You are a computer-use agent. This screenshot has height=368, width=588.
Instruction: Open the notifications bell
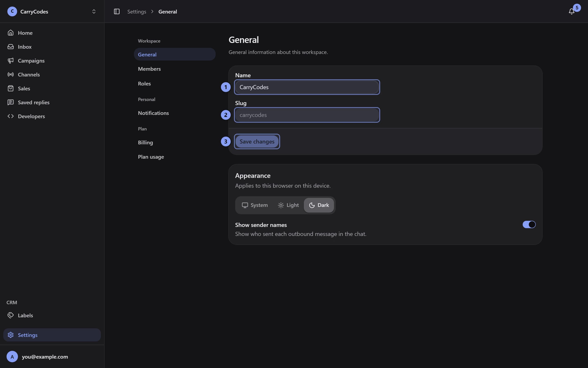(571, 11)
